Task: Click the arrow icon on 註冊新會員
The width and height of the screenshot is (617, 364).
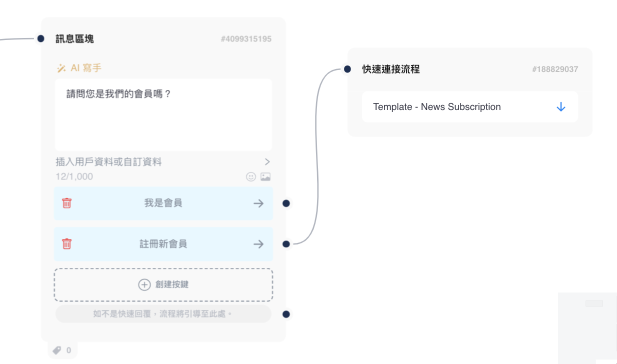Action: click(x=258, y=244)
